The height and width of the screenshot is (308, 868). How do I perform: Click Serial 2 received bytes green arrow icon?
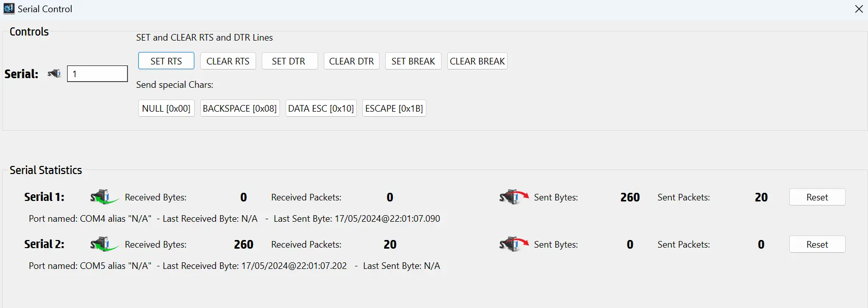point(104,244)
